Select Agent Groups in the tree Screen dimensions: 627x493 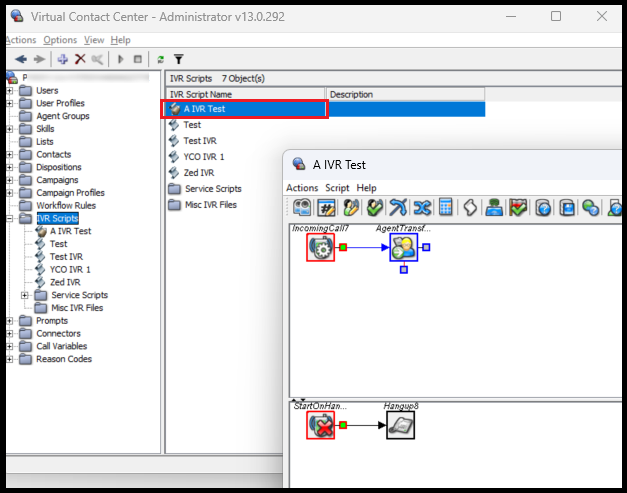point(63,116)
